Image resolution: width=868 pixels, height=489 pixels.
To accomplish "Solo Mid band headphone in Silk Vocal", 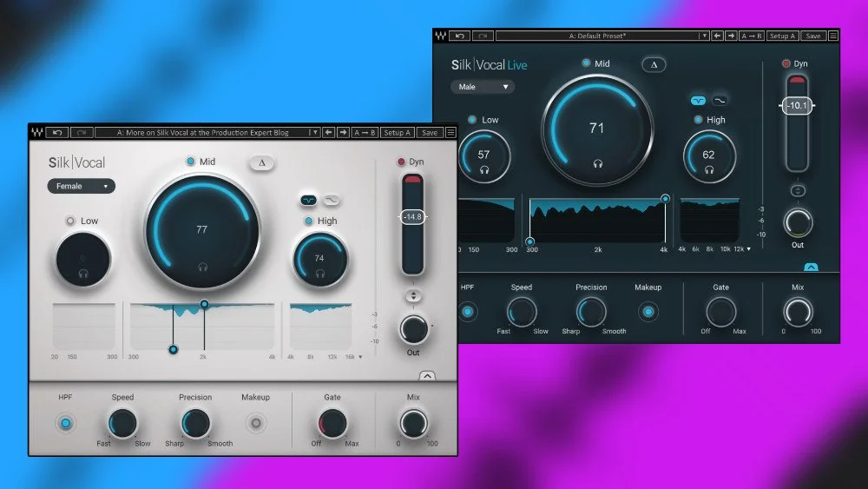I will coord(202,267).
